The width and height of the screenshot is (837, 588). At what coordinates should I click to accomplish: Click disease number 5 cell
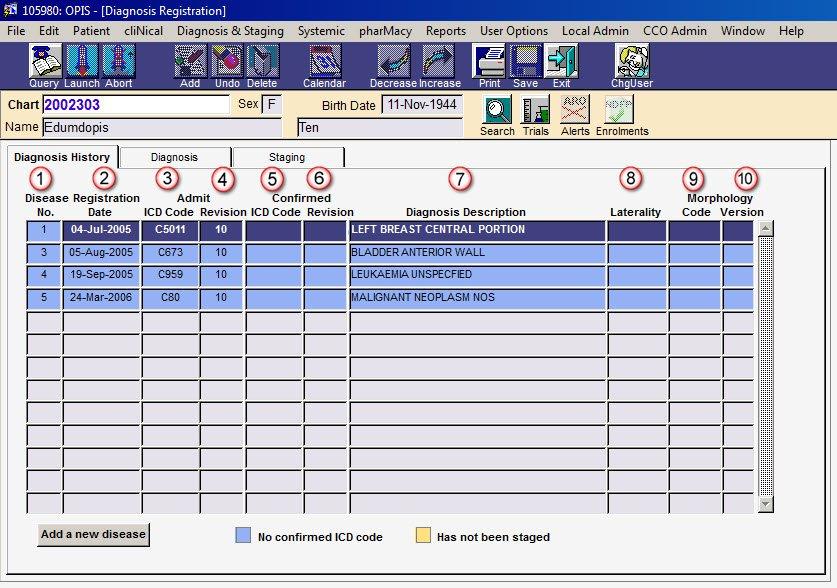(x=44, y=298)
